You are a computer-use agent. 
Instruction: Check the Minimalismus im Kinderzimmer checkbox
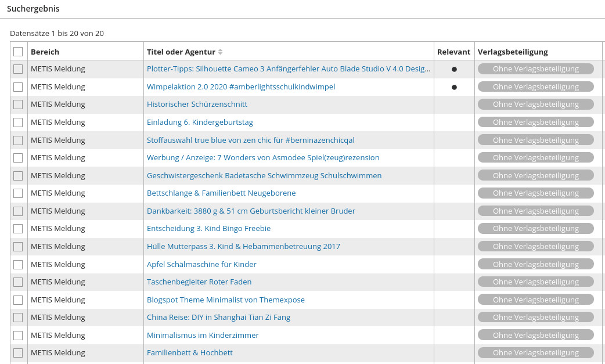pos(18,335)
